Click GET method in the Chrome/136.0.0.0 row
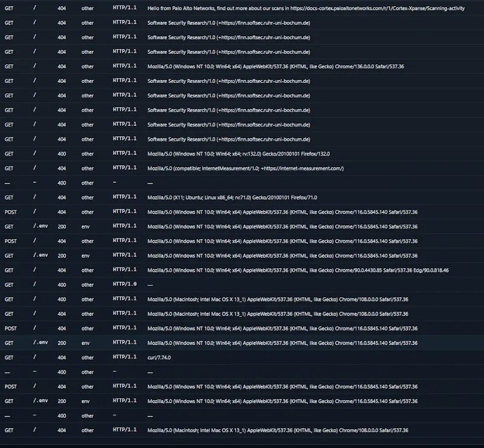This screenshot has width=484, height=448. pos(9,67)
